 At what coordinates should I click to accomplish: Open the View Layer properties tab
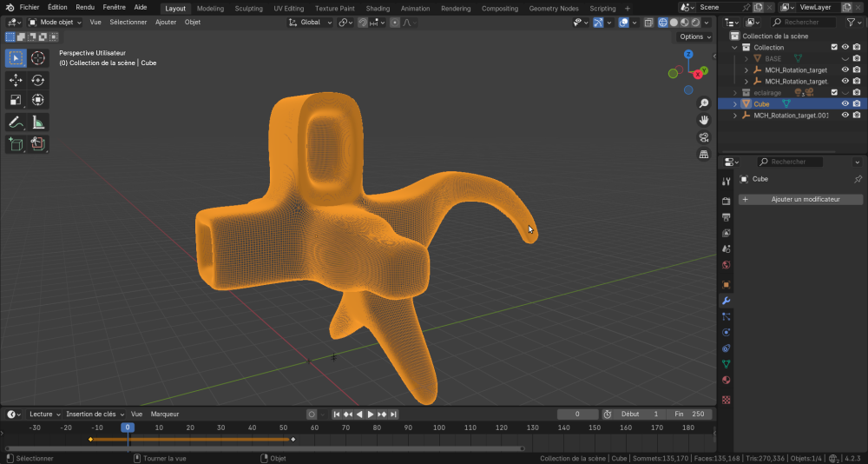click(x=727, y=233)
